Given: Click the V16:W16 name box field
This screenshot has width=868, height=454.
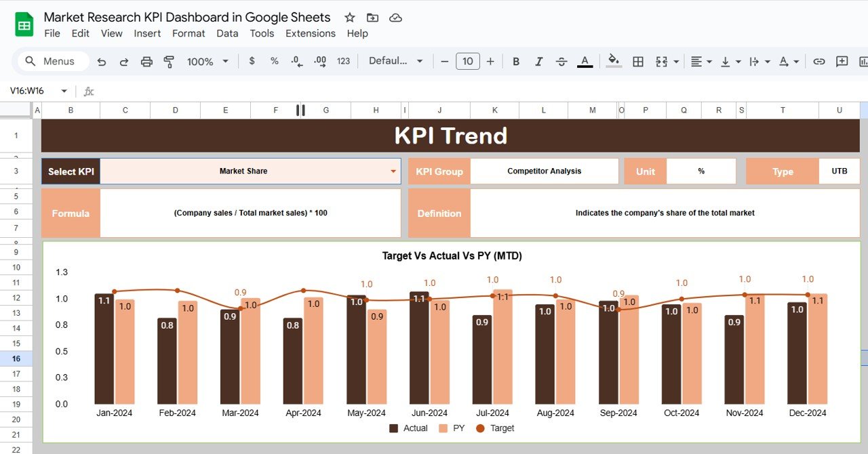Looking at the screenshot, I should click(31, 91).
